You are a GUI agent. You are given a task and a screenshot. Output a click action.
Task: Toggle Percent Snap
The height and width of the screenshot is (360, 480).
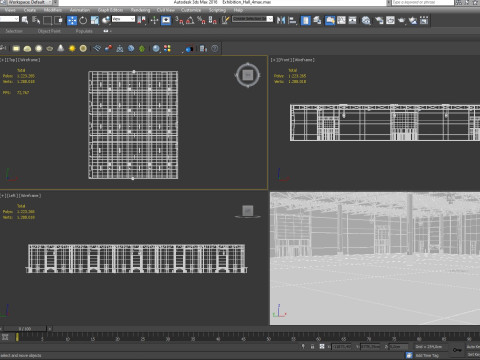click(x=201, y=20)
